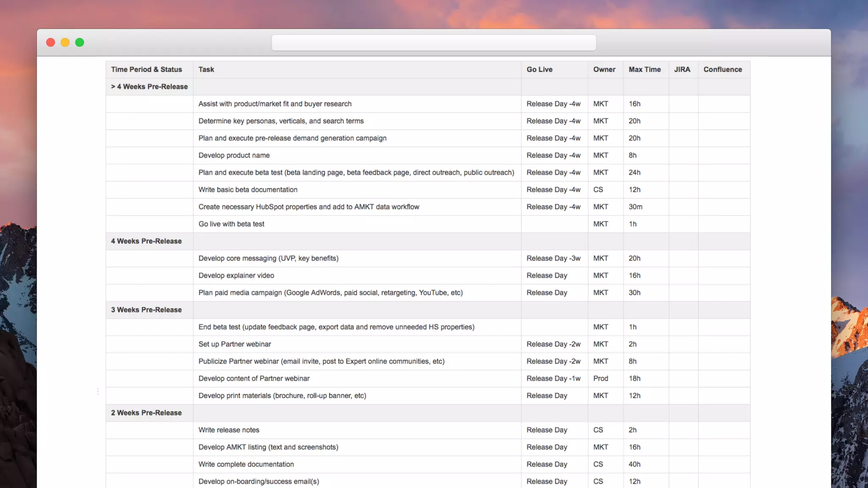Click the green fullscreen window button
Image resolution: width=868 pixels, height=488 pixels.
80,42
